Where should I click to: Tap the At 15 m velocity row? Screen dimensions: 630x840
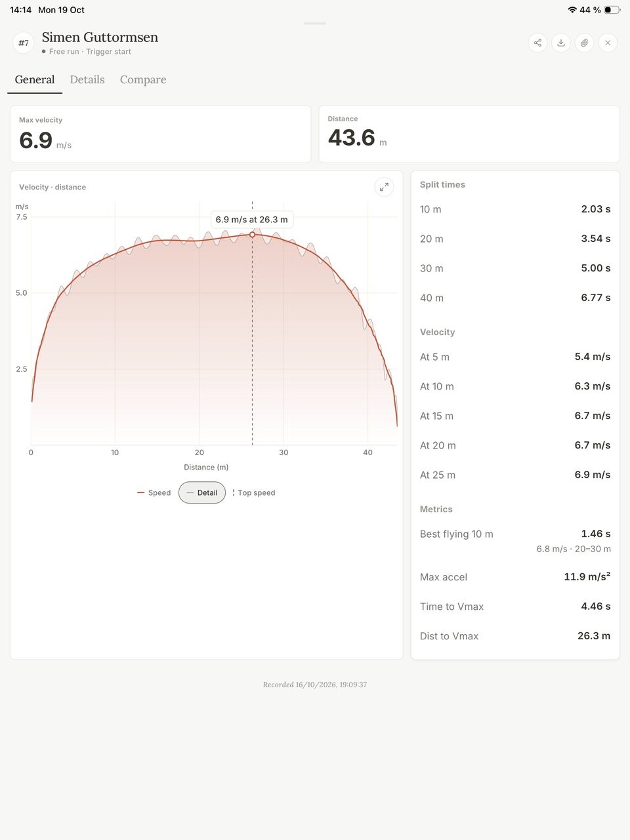pyautogui.click(x=515, y=416)
